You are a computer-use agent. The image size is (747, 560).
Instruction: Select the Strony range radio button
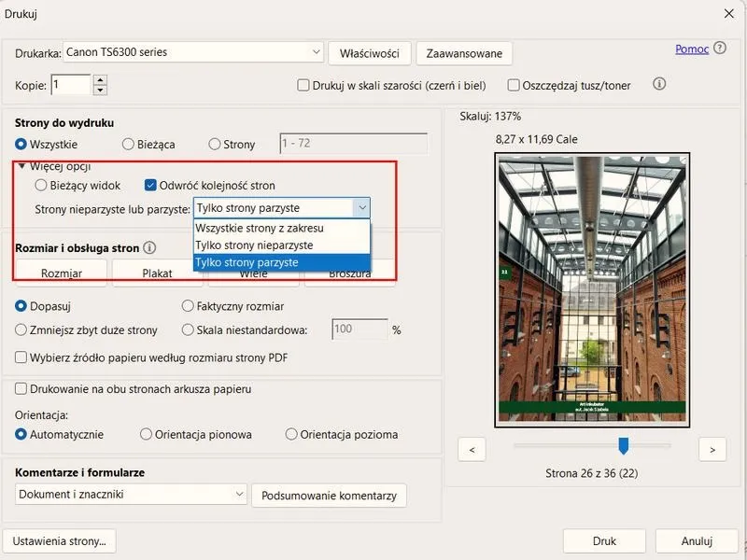(215, 144)
